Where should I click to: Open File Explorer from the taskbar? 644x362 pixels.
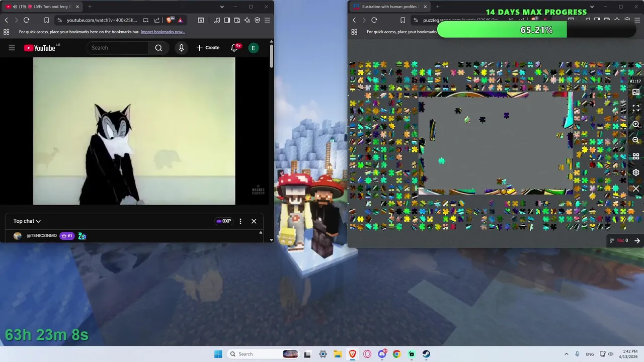click(338, 354)
